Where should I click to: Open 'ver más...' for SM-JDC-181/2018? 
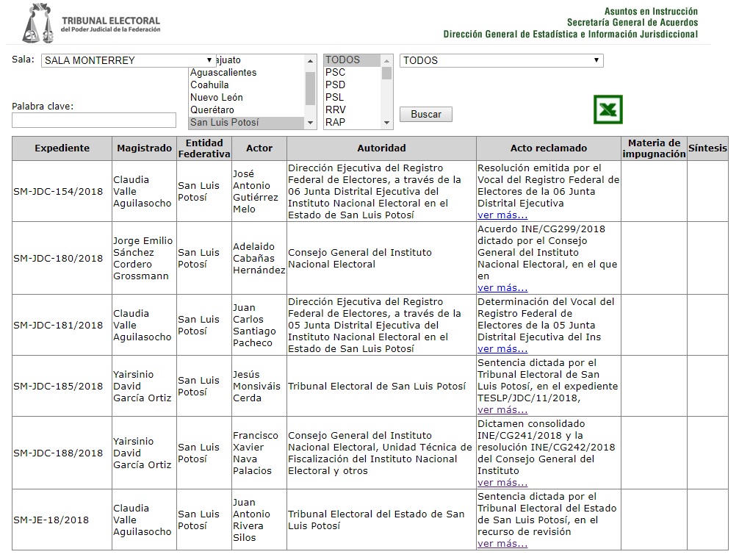click(x=502, y=349)
